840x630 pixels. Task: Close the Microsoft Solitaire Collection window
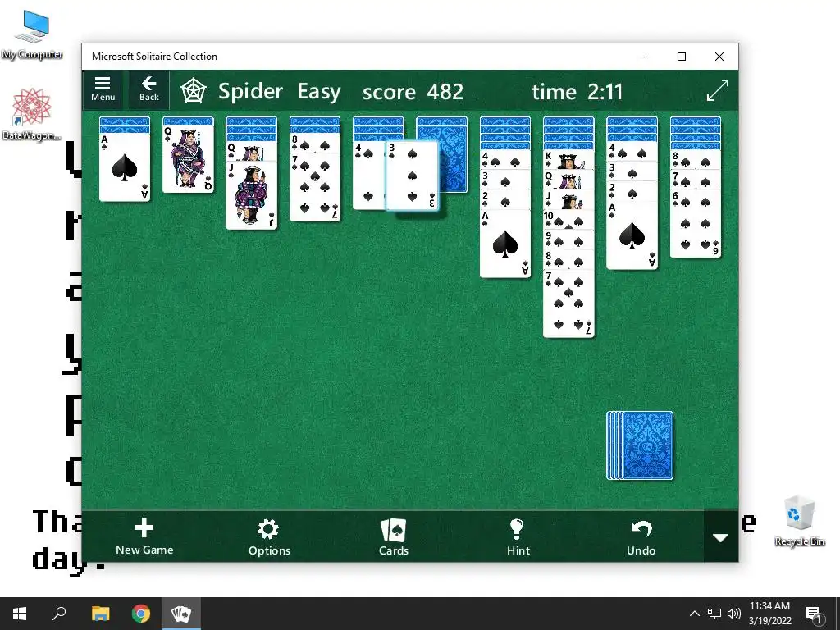pyautogui.click(x=719, y=57)
